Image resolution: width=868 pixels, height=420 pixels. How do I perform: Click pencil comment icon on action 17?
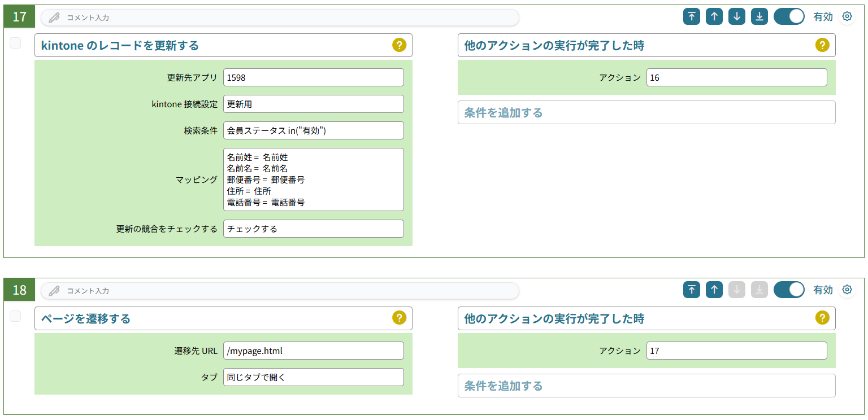[54, 17]
